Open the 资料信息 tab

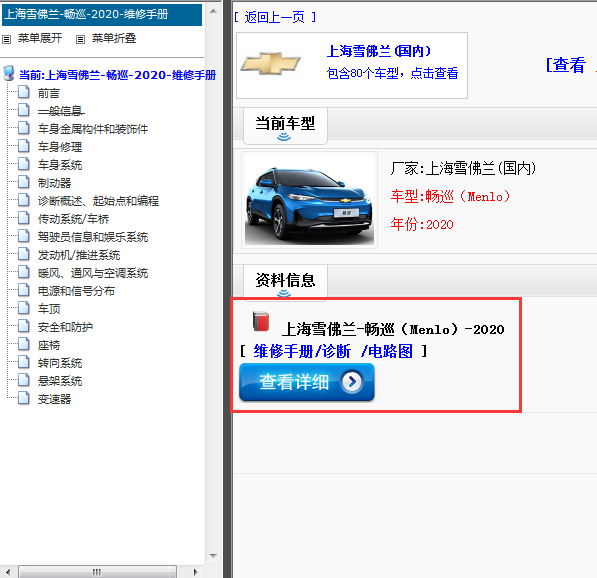(x=285, y=280)
